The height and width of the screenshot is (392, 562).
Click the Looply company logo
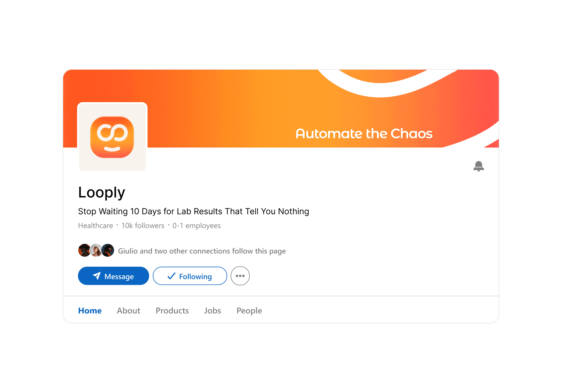click(112, 137)
